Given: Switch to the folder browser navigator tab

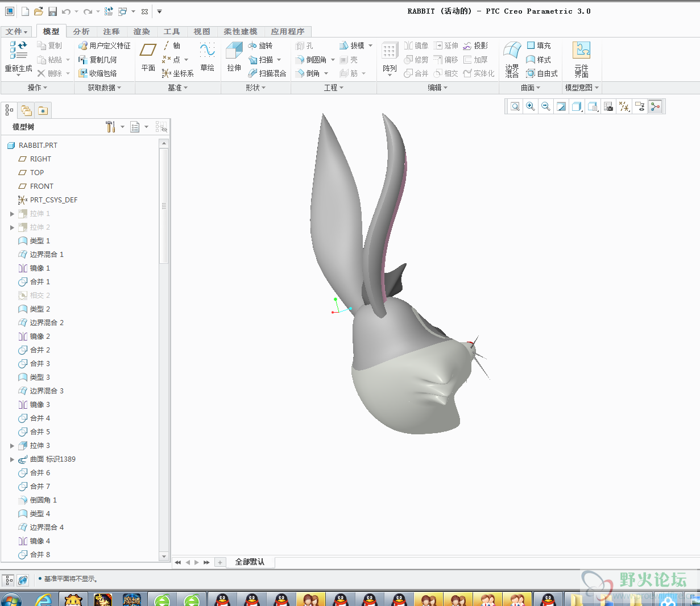Looking at the screenshot, I should coord(26,110).
